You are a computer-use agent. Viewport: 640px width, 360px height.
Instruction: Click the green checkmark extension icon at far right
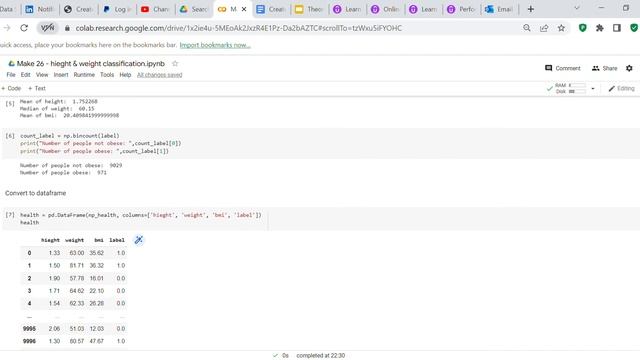pyautogui.click(x=634, y=28)
